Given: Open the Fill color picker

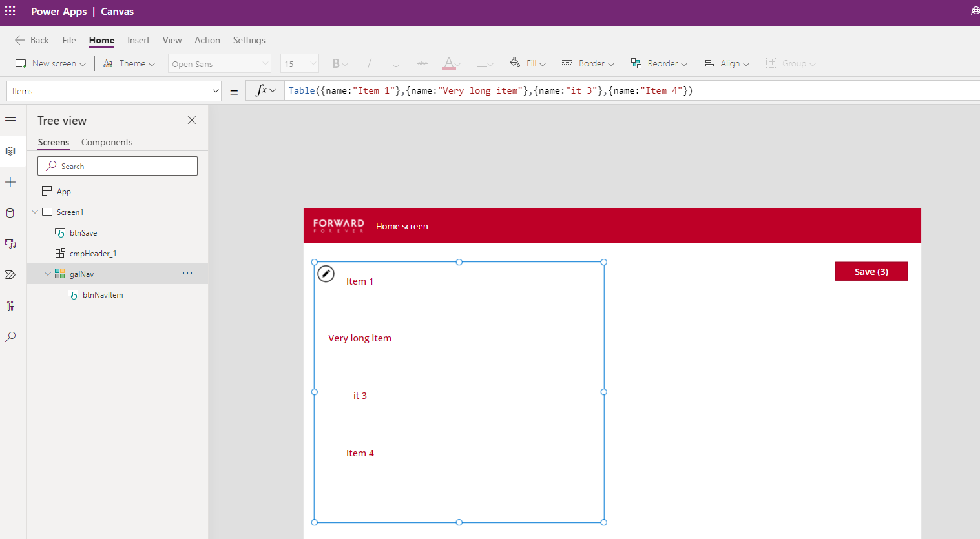Looking at the screenshot, I should (x=528, y=63).
